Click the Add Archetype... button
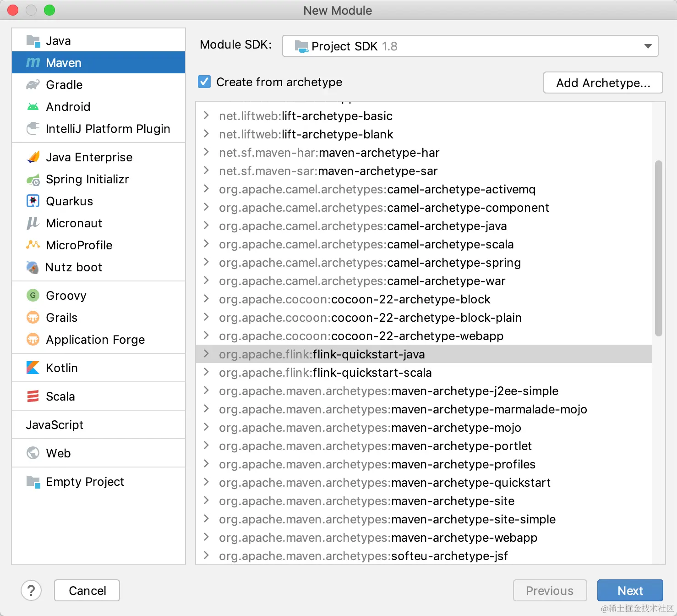This screenshot has width=677, height=616. [603, 82]
